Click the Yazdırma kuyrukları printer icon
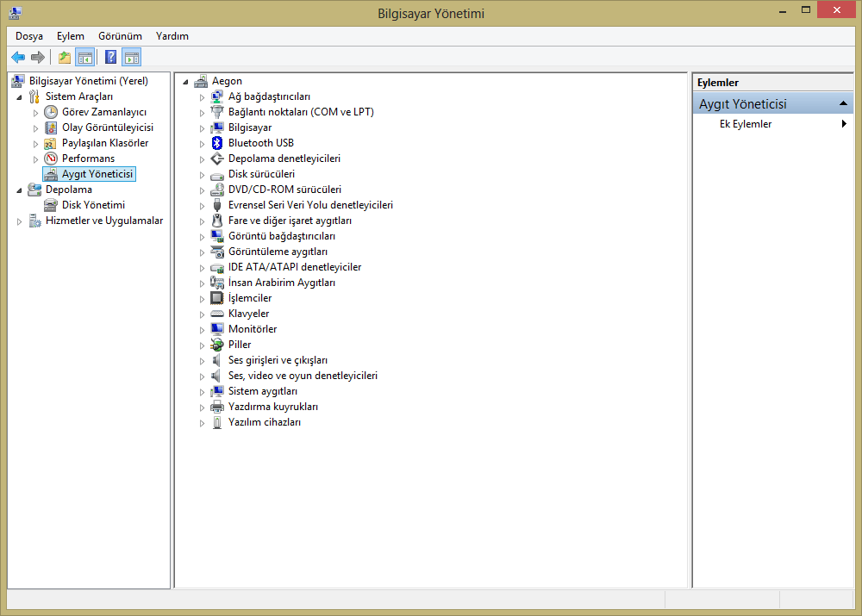The image size is (862, 616). (217, 407)
